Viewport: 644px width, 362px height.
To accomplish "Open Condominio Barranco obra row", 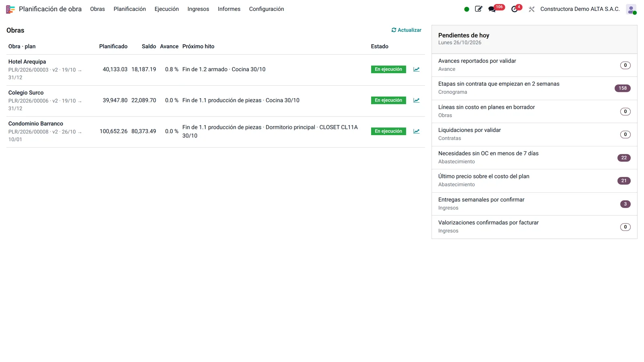I will click(x=216, y=132).
